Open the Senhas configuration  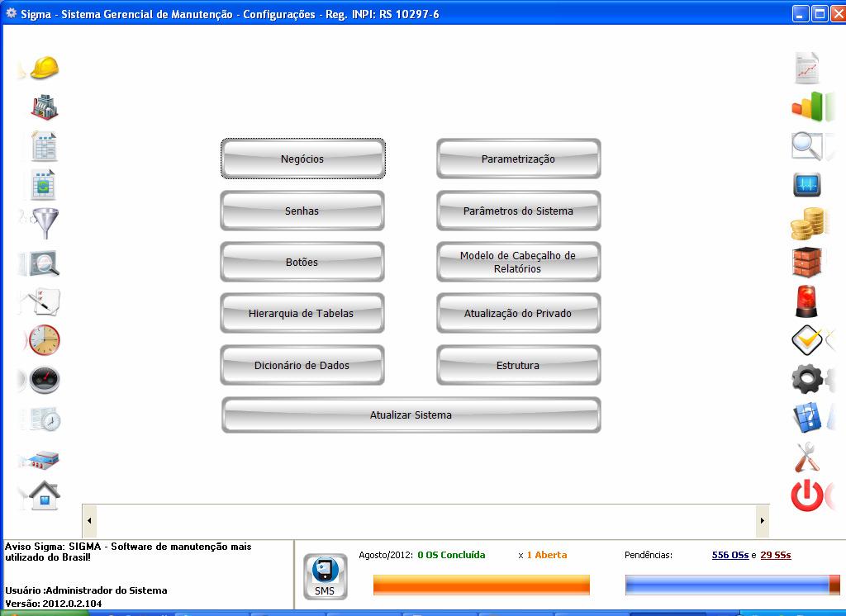pos(302,211)
